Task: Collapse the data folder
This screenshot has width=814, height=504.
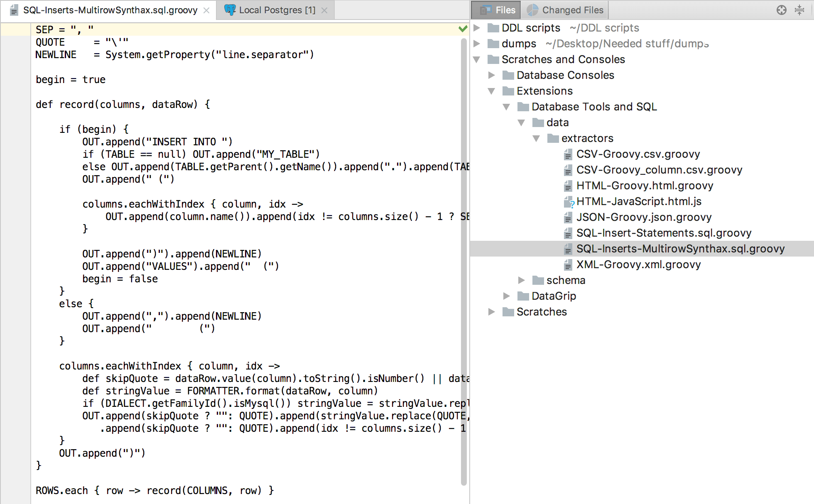Action: tap(522, 122)
